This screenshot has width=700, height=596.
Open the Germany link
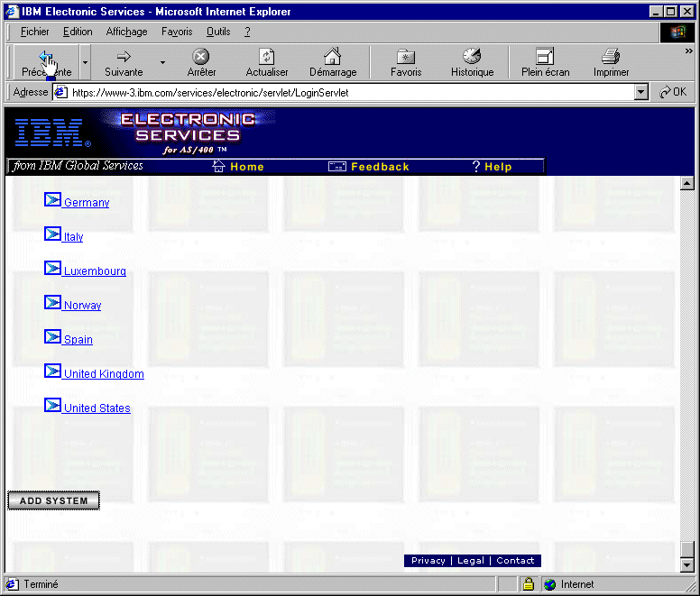point(87,203)
